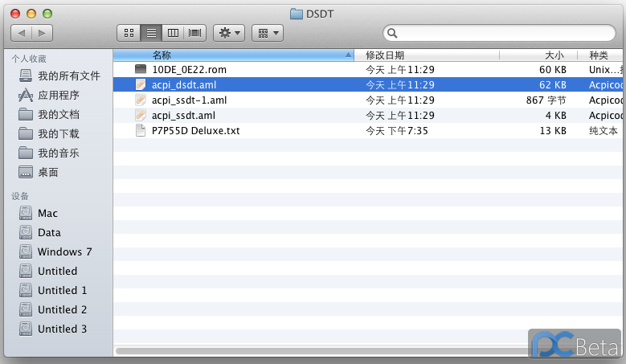The height and width of the screenshot is (364, 626).
Task: Switch to column view mode
Action: [172, 33]
